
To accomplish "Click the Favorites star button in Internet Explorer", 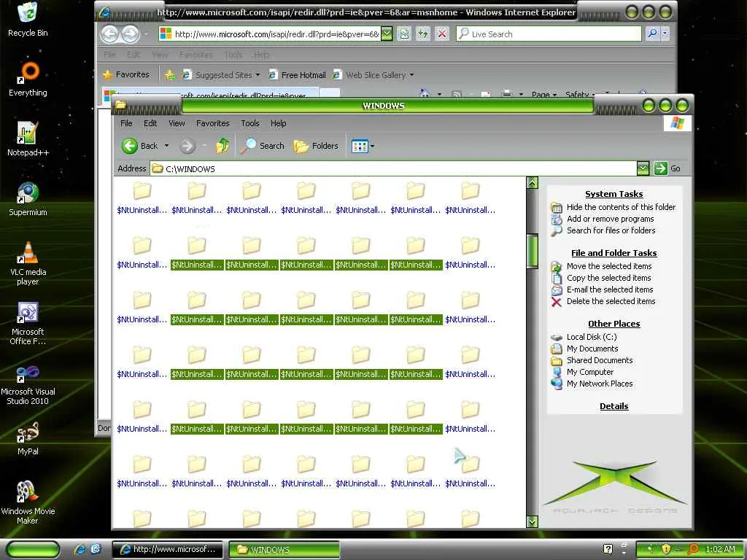I will pyautogui.click(x=126, y=74).
